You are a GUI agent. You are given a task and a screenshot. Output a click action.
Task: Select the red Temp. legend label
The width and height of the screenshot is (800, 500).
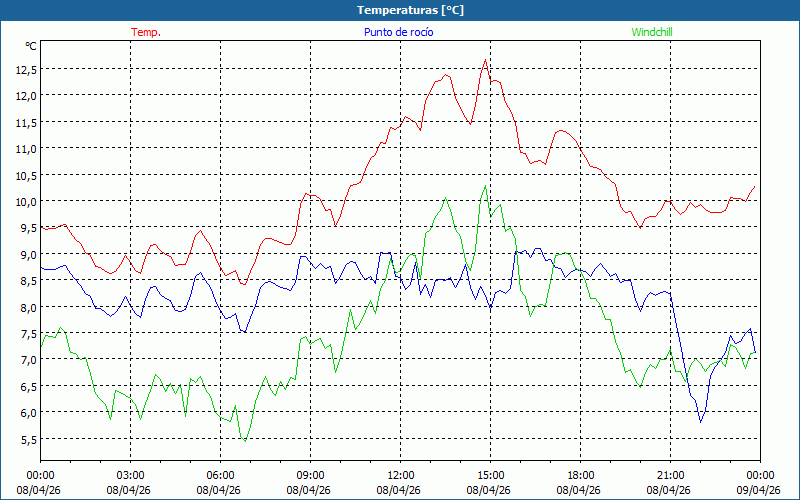[x=146, y=32]
